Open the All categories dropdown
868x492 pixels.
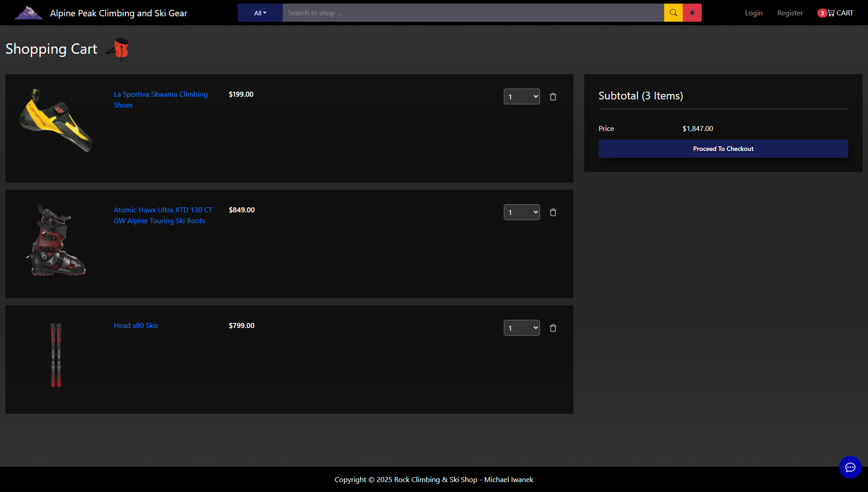(260, 13)
